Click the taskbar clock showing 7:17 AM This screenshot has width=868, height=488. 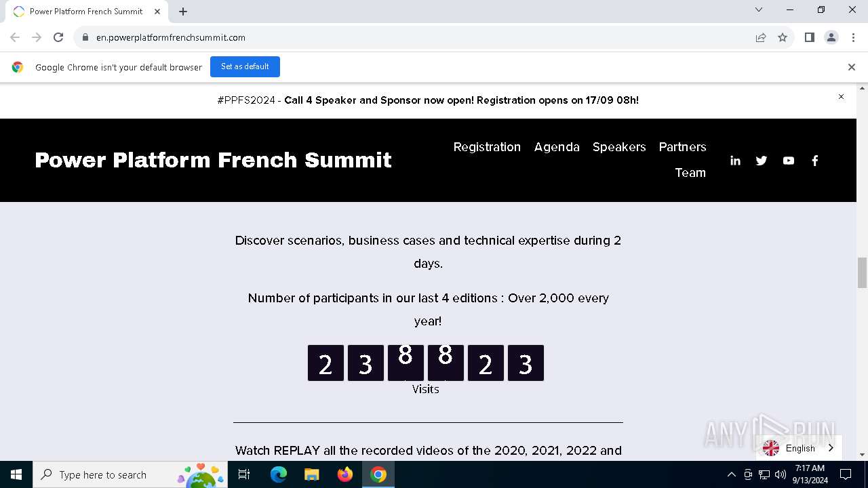pos(810,474)
